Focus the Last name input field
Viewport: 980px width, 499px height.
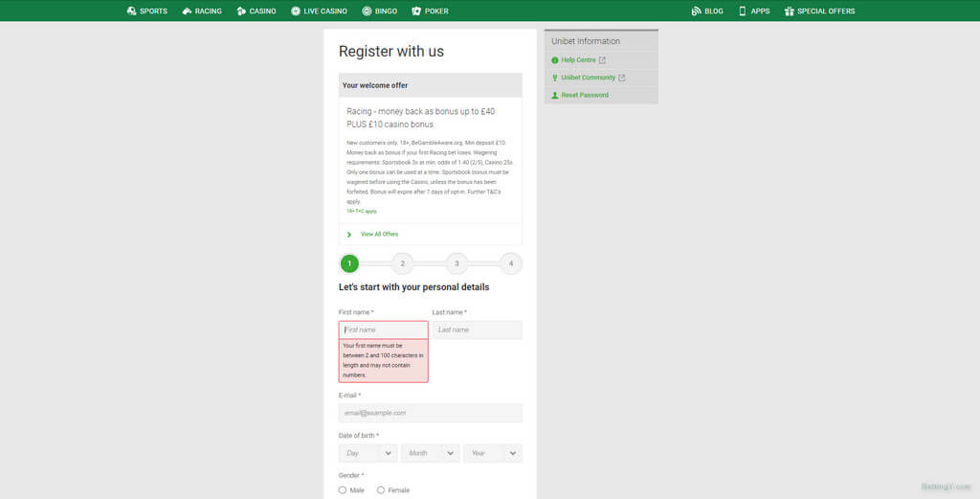[478, 329]
